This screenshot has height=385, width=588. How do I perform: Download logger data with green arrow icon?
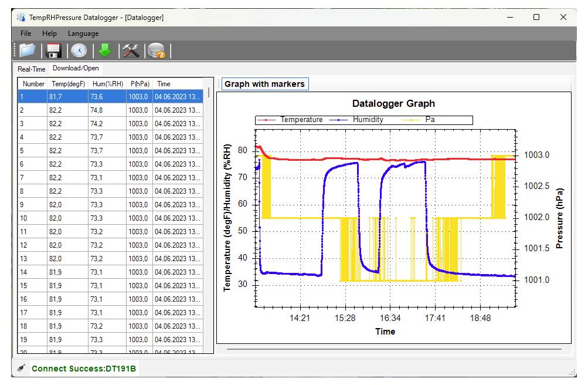coord(105,50)
